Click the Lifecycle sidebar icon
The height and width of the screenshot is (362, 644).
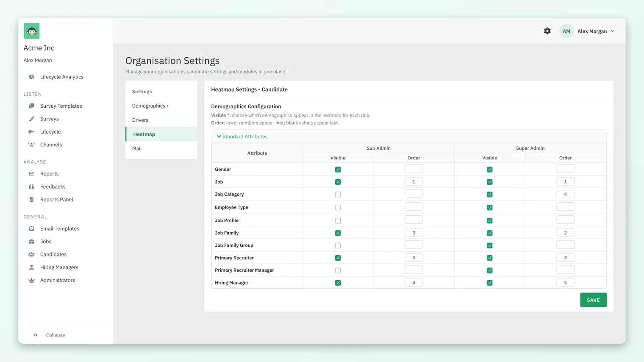[x=31, y=132]
